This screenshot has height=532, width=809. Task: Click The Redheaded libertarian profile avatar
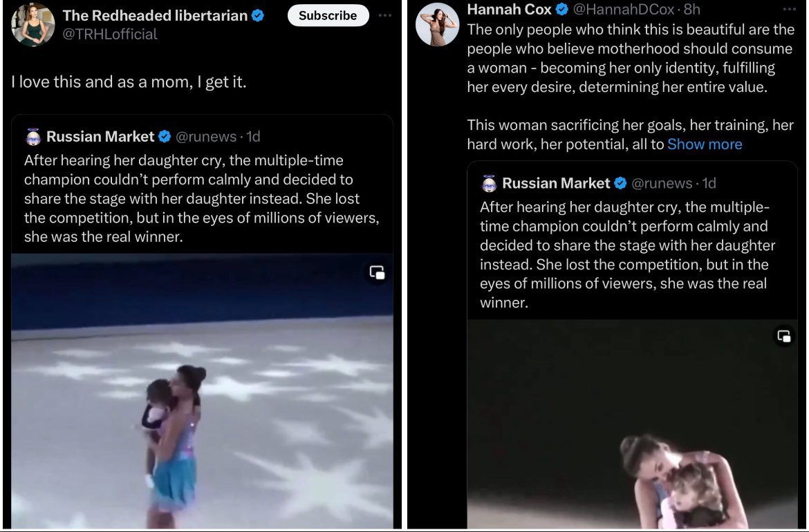point(33,24)
